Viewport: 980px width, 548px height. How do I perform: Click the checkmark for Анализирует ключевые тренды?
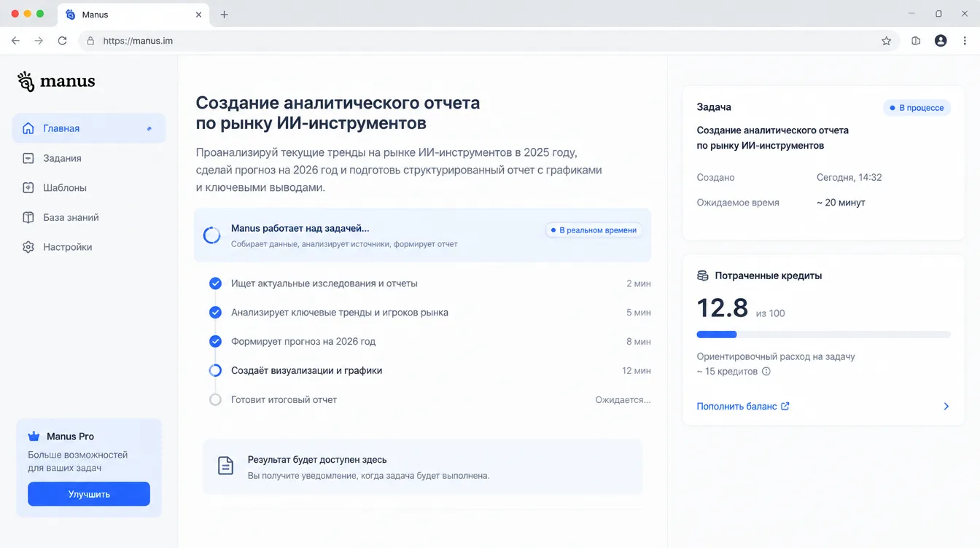click(x=215, y=313)
